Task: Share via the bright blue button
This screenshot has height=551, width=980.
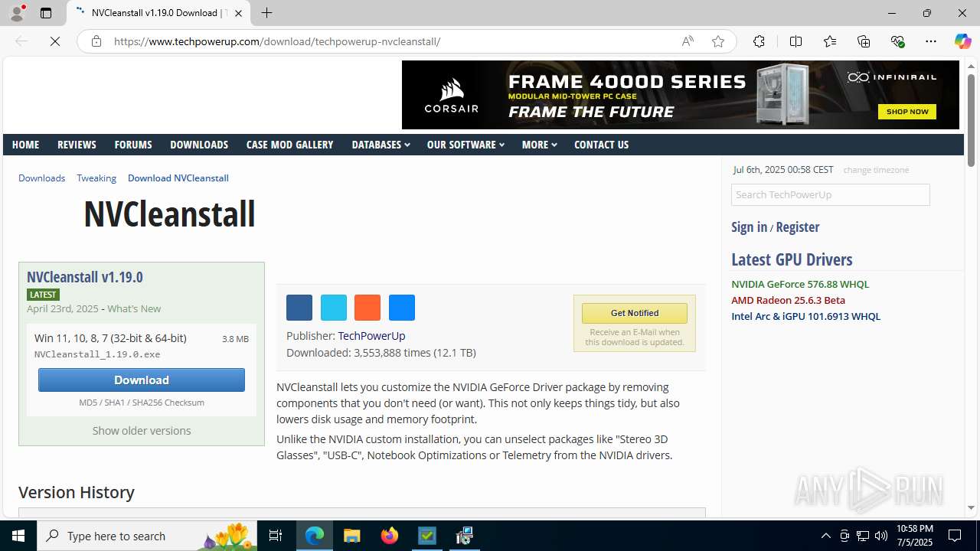Action: point(402,308)
